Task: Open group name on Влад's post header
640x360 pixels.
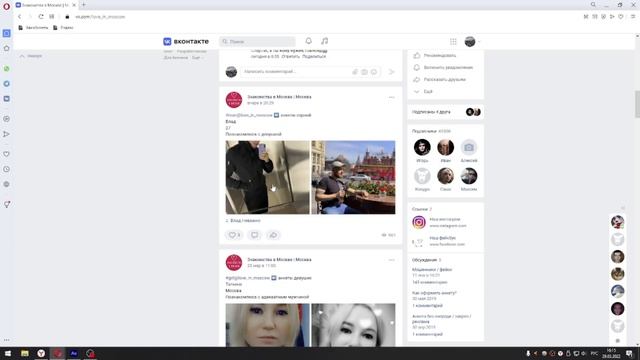Action: 279,97
